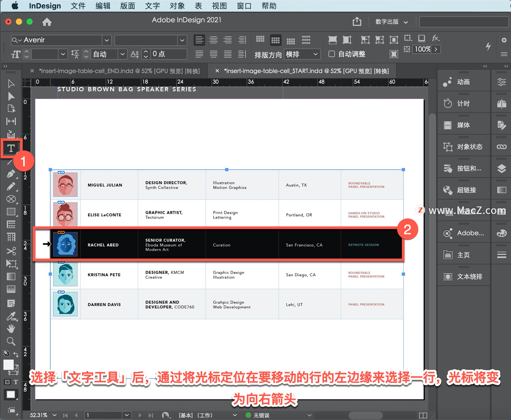Open the 对象状态 panel
The image size is (511, 420).
click(463, 147)
